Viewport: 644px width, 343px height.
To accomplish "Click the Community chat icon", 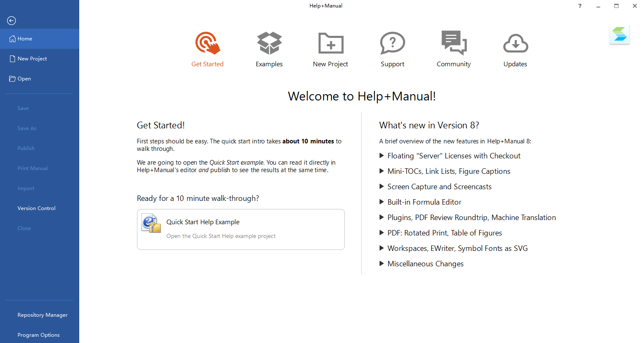I will pos(454,43).
